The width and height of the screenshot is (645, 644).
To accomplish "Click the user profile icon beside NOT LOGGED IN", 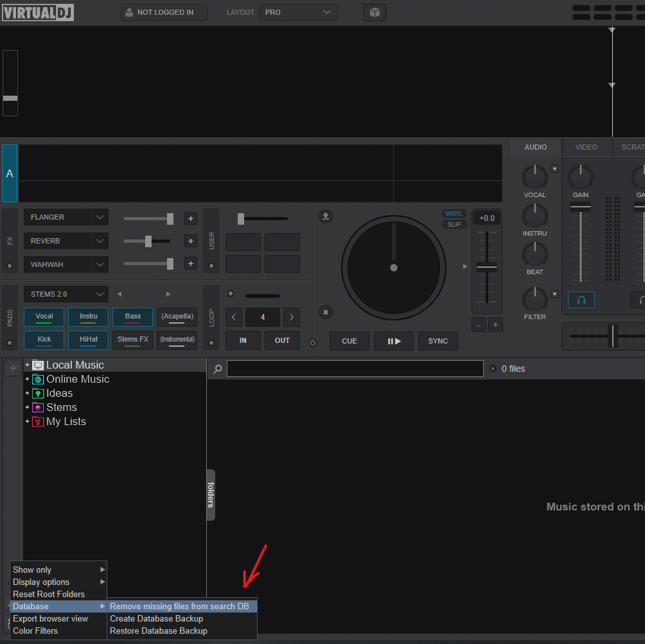I will 128,12.
